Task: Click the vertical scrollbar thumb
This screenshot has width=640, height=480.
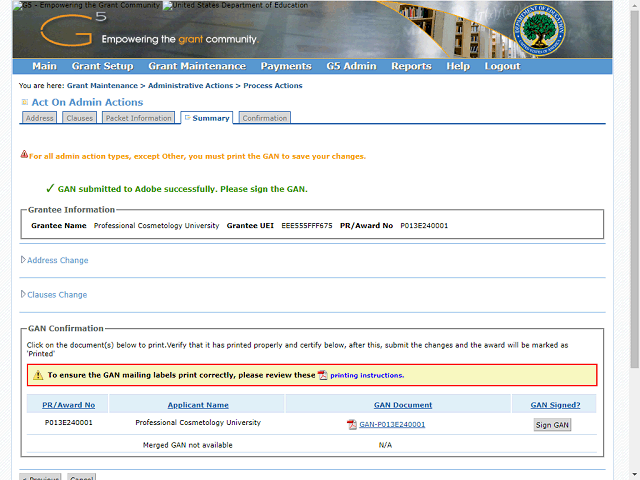Action: 635,189
